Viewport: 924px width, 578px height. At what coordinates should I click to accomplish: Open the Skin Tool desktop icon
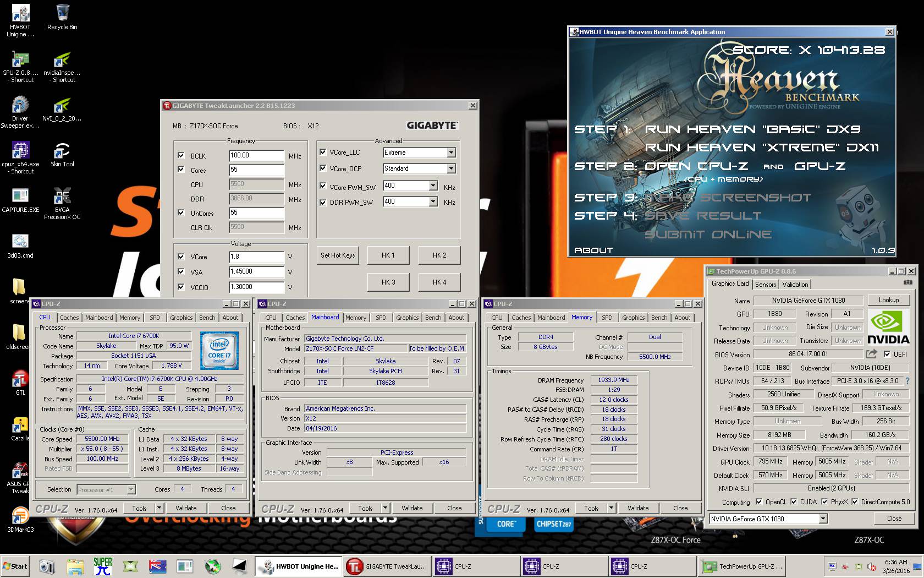click(x=62, y=154)
